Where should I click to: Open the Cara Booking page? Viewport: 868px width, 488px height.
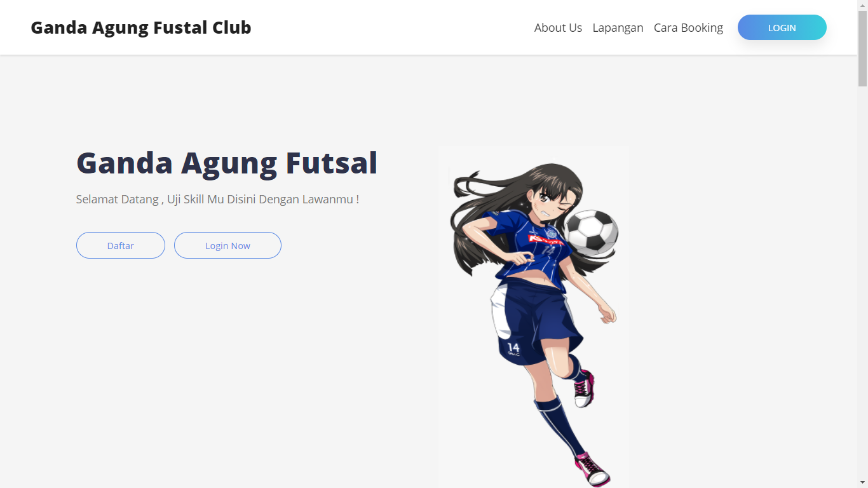[x=688, y=27]
